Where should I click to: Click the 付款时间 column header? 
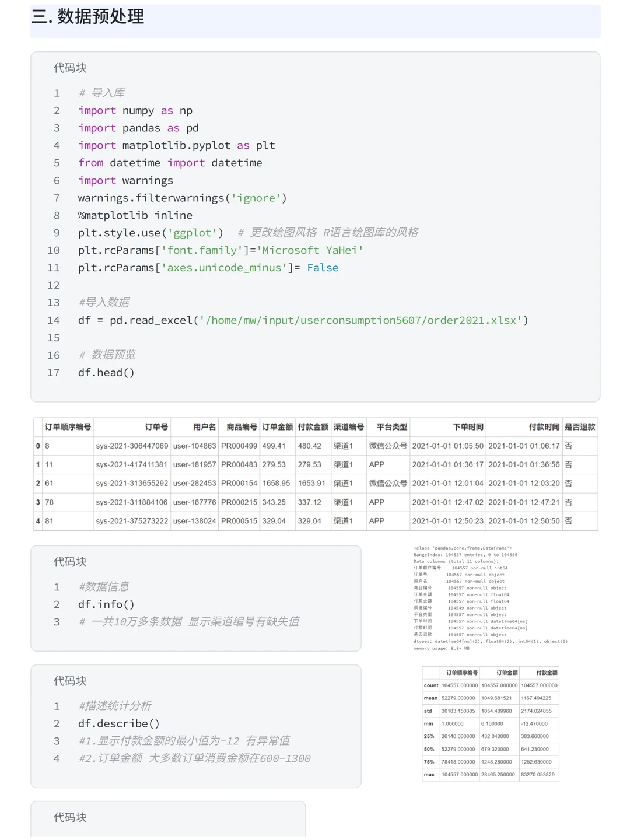point(544,426)
